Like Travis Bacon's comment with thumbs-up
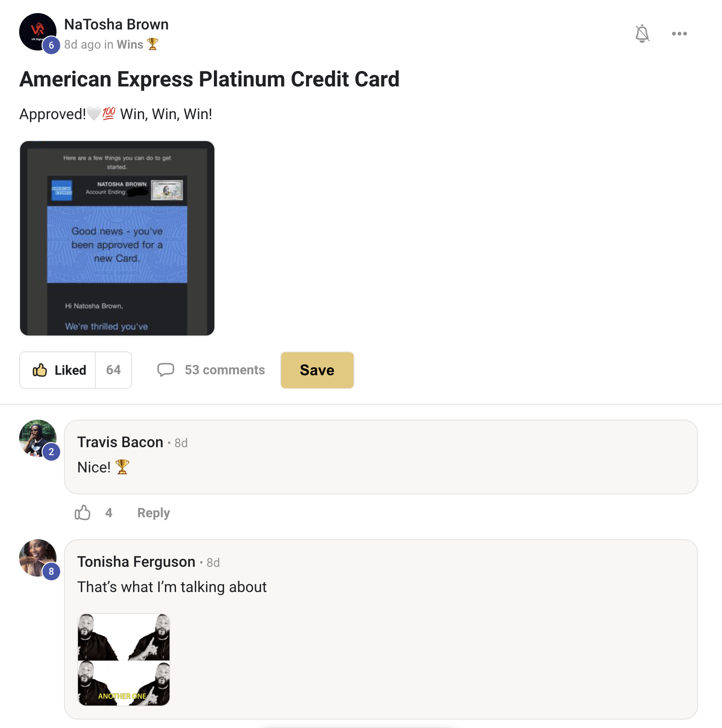The height and width of the screenshot is (728, 722). [83, 513]
